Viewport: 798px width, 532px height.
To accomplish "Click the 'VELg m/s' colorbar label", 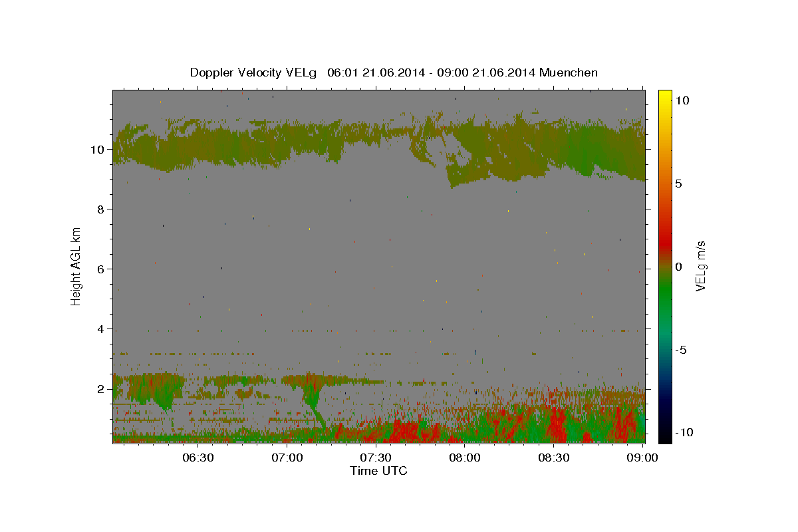I will pos(700,265).
